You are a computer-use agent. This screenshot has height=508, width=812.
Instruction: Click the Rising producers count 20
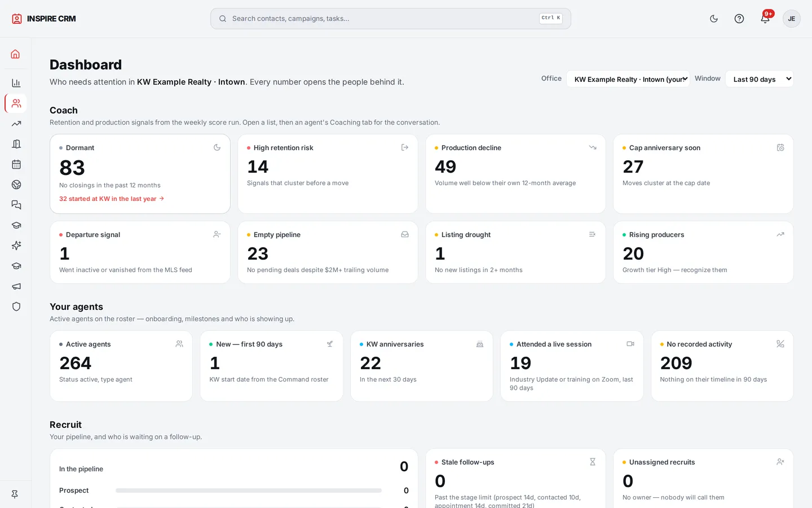pos(633,253)
